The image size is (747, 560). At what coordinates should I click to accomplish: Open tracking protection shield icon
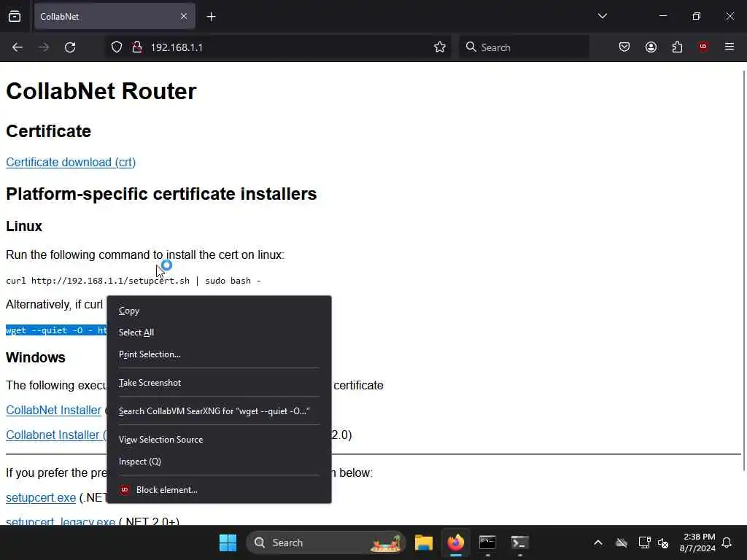[117, 47]
